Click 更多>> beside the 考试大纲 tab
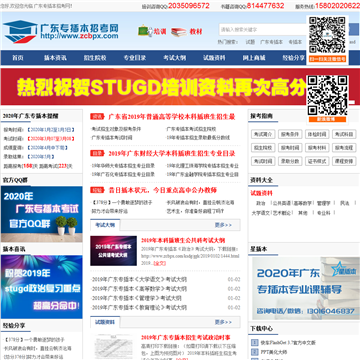Image resolution: width=360 pixels, height=360 pixels. click(x=223, y=225)
